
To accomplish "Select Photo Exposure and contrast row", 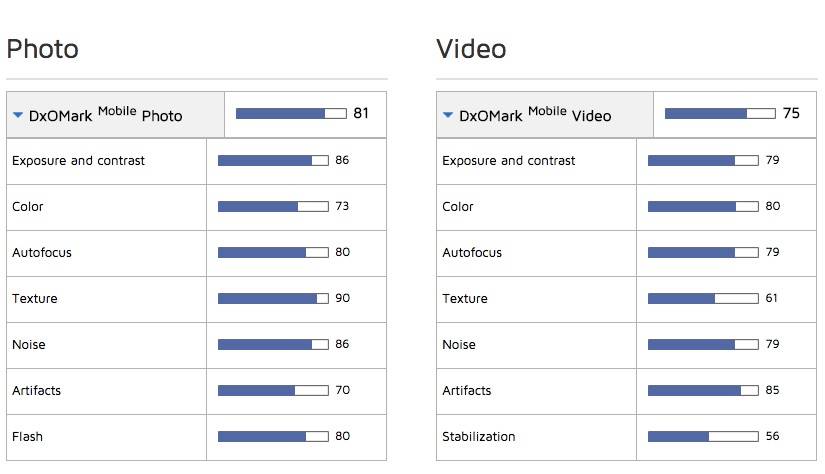I will pos(196,161).
